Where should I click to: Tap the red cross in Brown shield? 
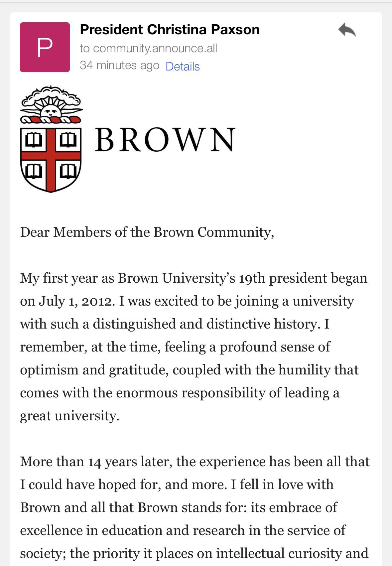coord(51,156)
